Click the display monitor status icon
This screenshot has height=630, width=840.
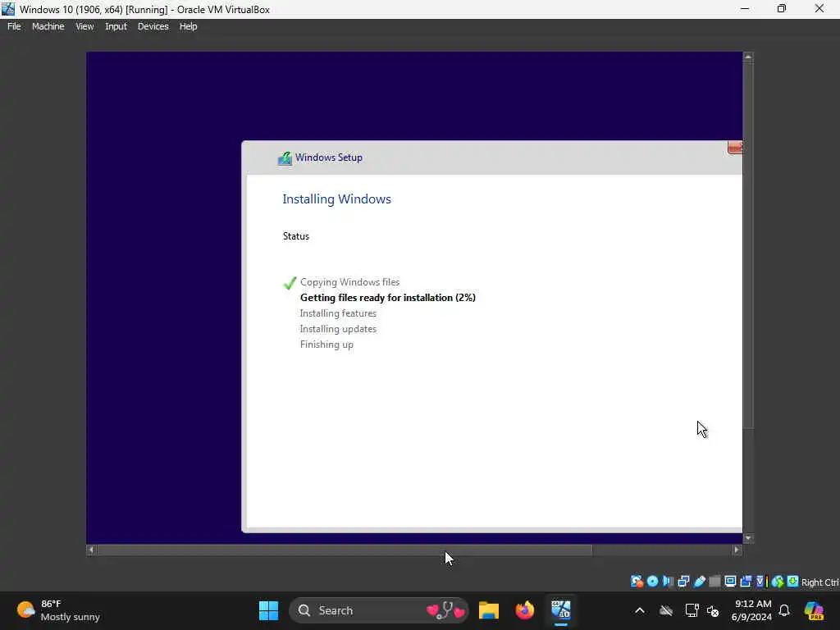(x=730, y=582)
